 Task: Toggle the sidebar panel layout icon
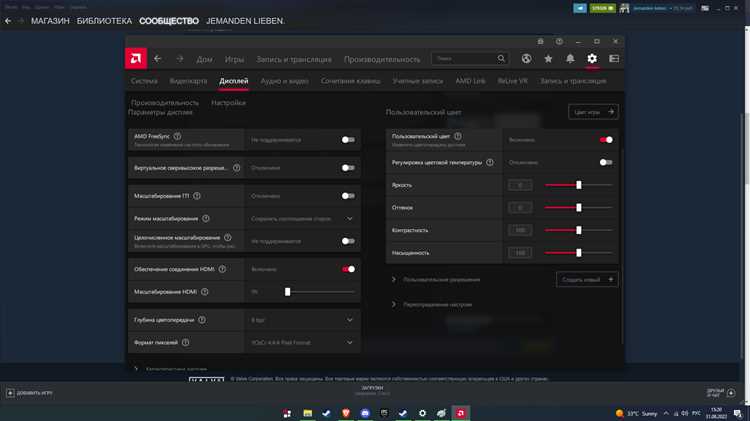pos(614,58)
